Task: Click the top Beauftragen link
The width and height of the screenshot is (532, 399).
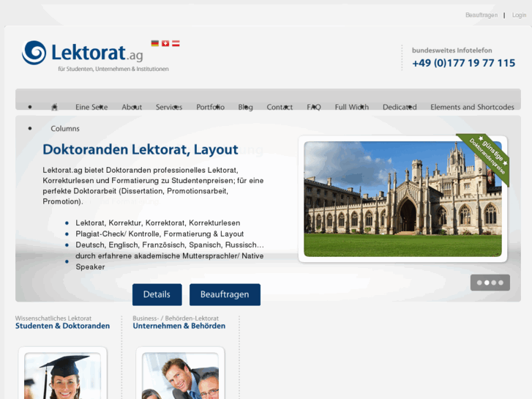Action: [x=482, y=15]
